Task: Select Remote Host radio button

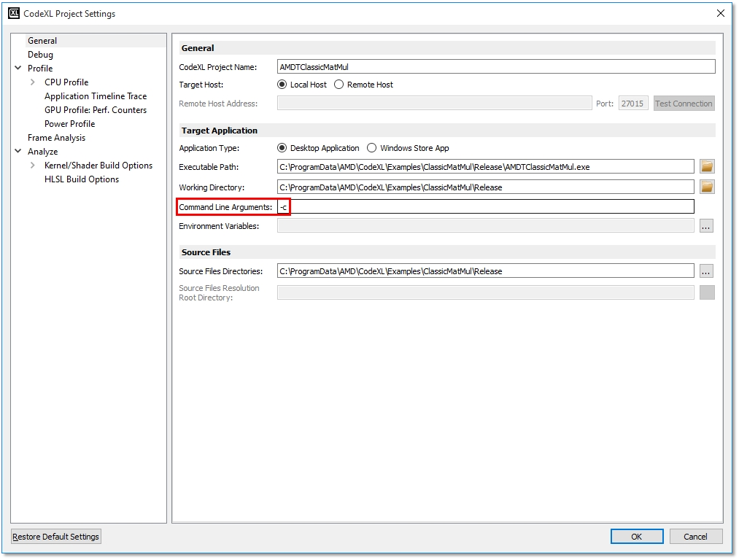Action: 339,85
